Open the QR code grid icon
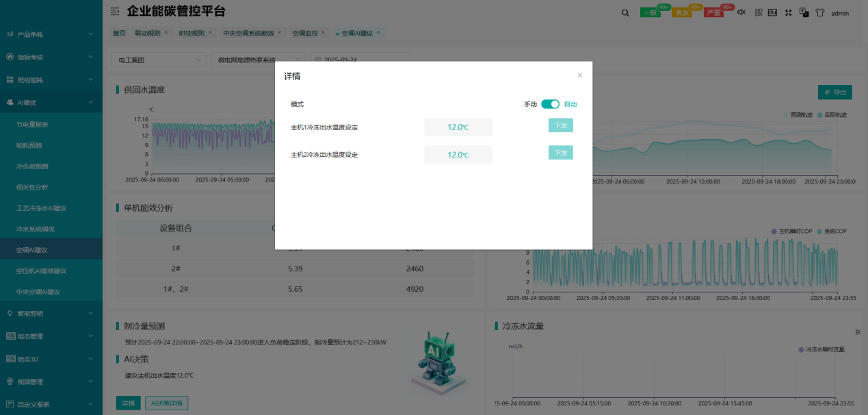868x415 pixels. point(758,13)
